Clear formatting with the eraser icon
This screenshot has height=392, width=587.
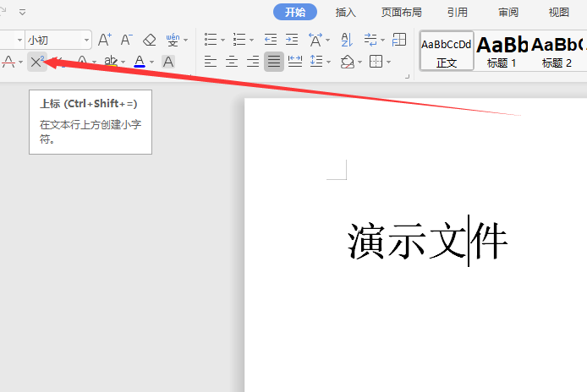(150, 40)
